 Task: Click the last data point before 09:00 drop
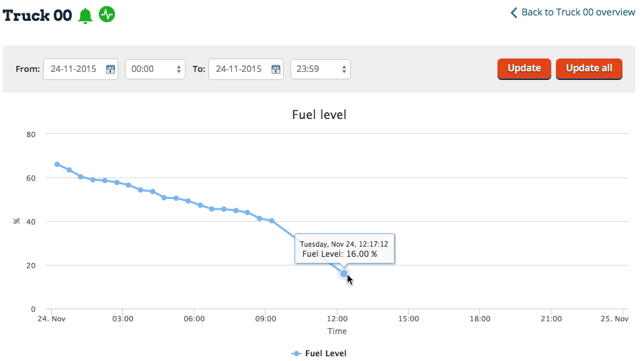[x=272, y=220]
